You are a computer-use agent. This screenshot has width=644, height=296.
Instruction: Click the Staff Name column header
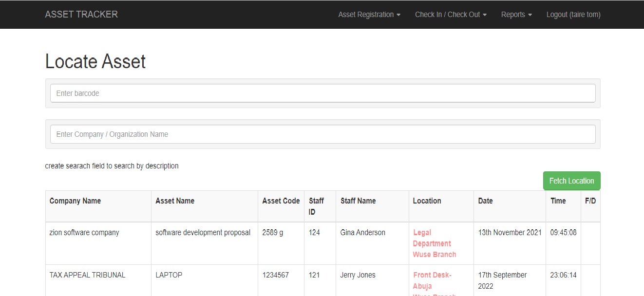358,201
